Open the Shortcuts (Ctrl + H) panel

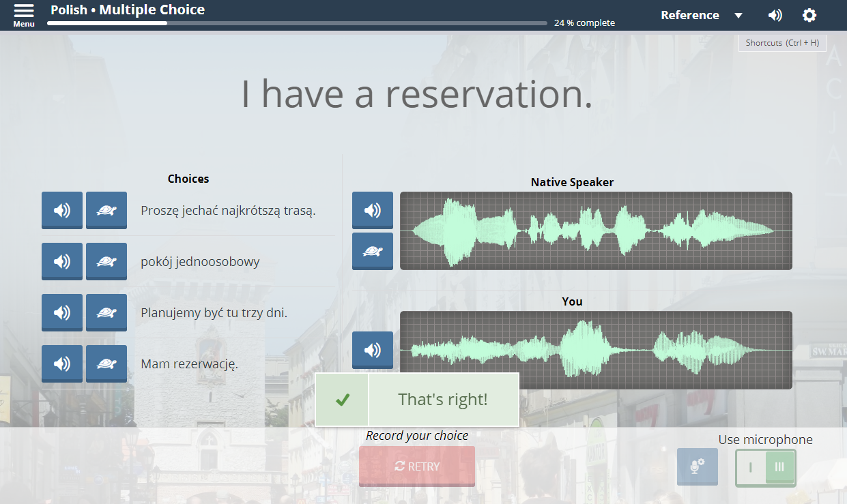pos(782,42)
